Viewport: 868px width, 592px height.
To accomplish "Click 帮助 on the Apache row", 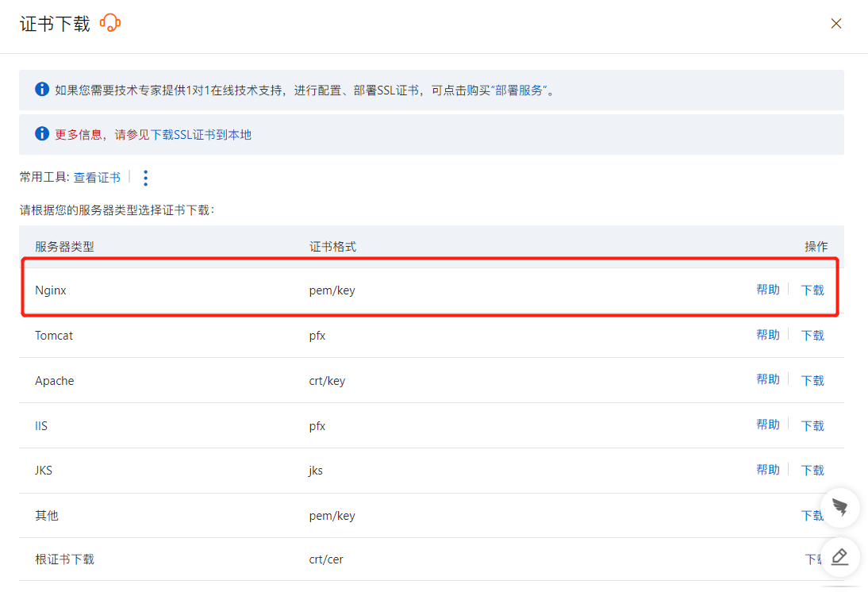I will pos(768,379).
